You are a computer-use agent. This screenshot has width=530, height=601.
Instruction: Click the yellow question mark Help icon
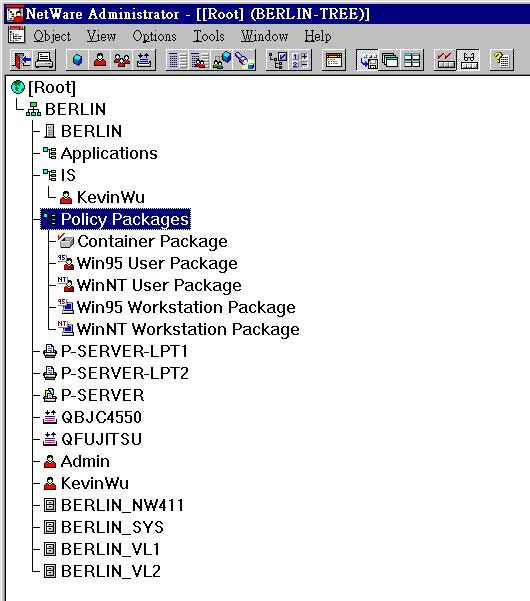click(501, 60)
